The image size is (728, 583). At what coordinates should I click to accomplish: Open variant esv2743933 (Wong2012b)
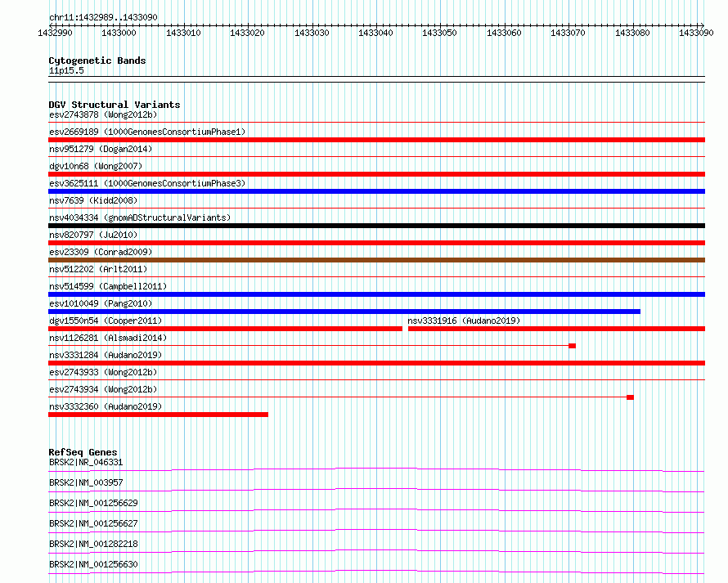103,372
